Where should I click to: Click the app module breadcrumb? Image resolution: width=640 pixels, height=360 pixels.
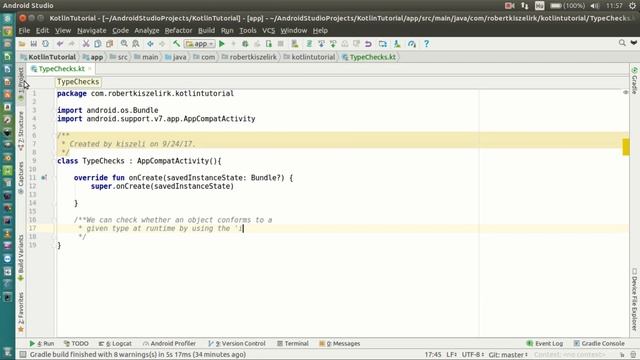tap(93, 57)
